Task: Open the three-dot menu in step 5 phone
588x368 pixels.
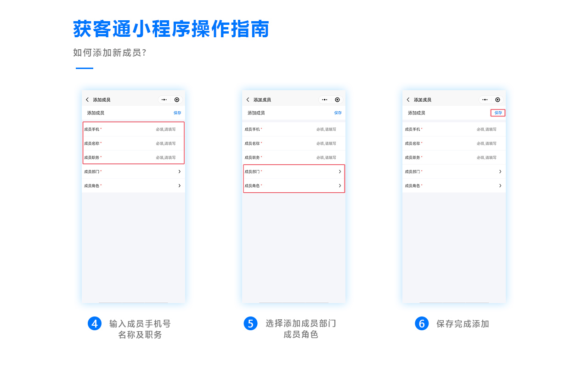Action: [x=324, y=100]
